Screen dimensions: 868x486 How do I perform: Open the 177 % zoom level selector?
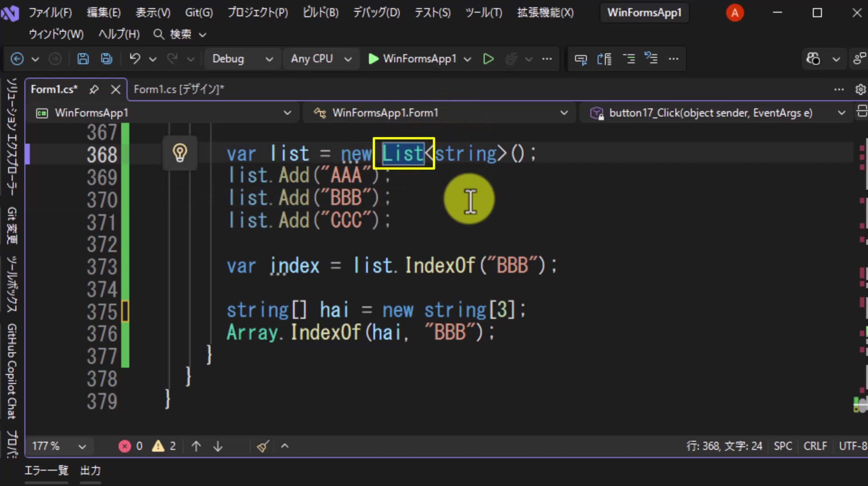pos(59,446)
